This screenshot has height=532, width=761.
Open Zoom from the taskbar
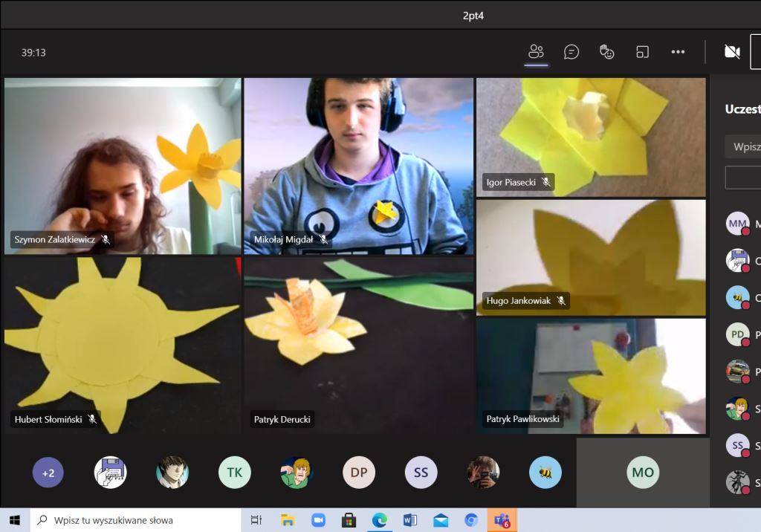tap(318, 520)
